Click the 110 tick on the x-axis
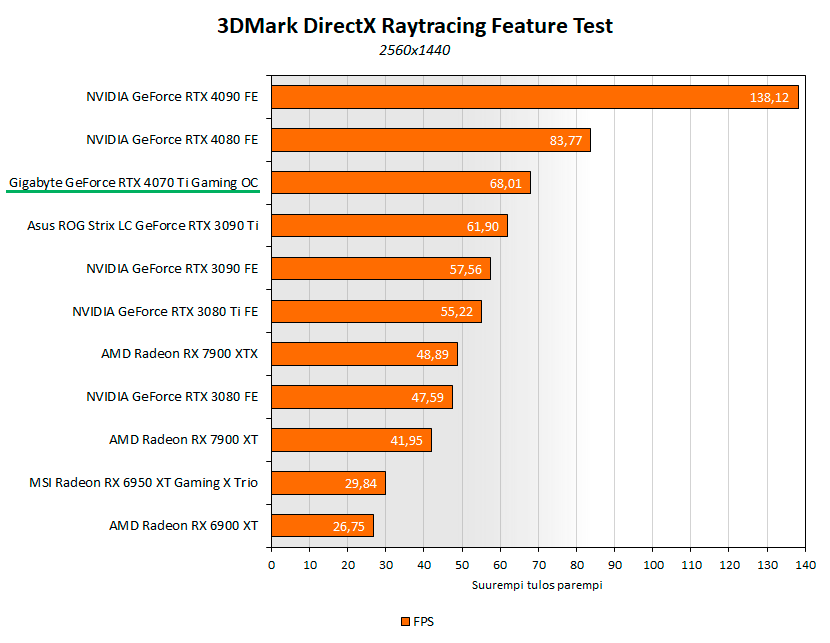 click(x=691, y=565)
